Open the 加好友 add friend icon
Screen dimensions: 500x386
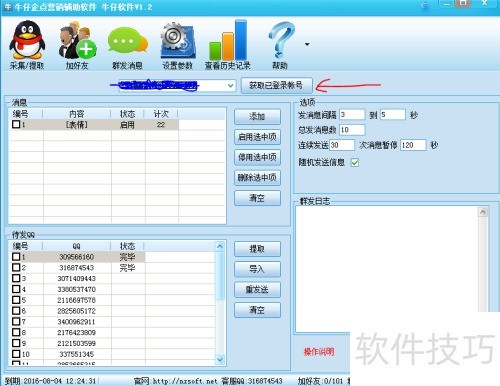coord(77,44)
